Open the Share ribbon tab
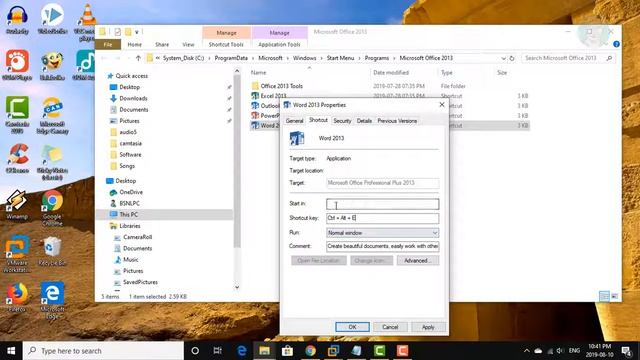 (x=162, y=44)
